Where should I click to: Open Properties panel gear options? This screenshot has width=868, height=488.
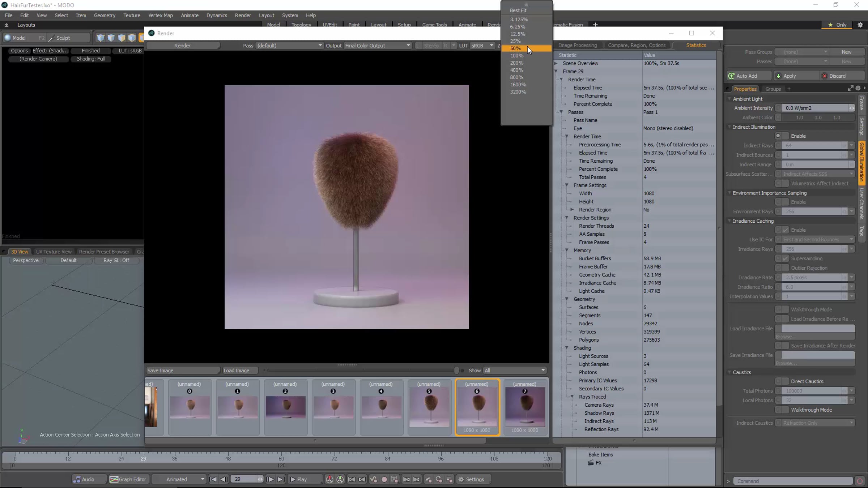(x=858, y=89)
